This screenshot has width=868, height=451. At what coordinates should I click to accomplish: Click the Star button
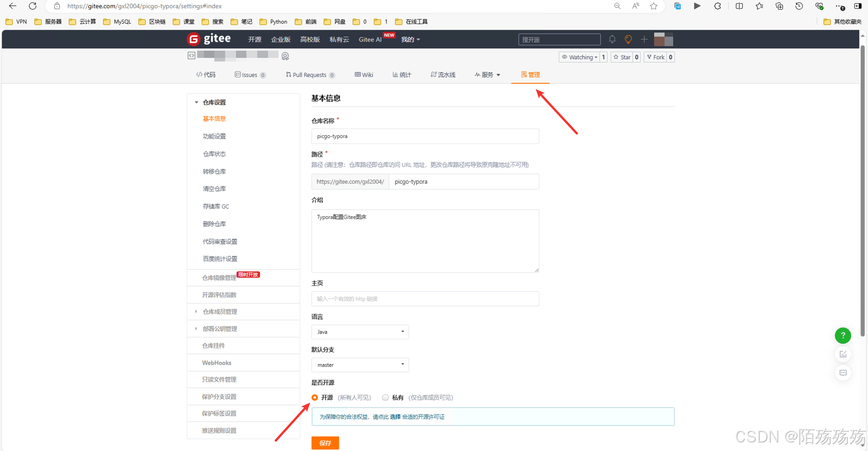point(622,57)
